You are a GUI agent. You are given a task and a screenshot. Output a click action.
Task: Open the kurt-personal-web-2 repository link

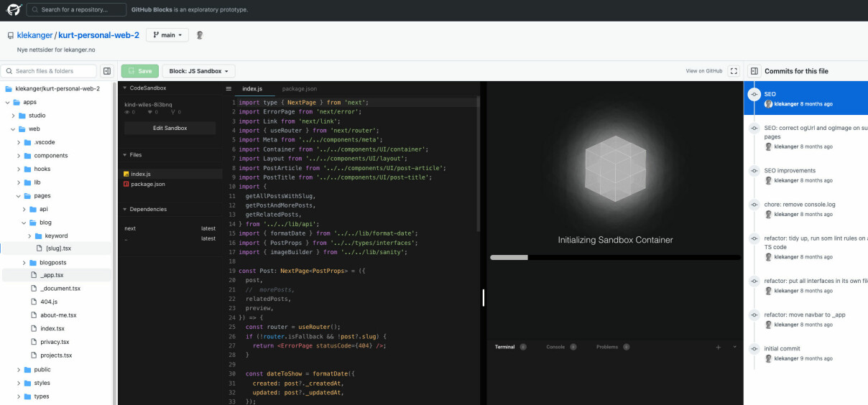point(98,35)
